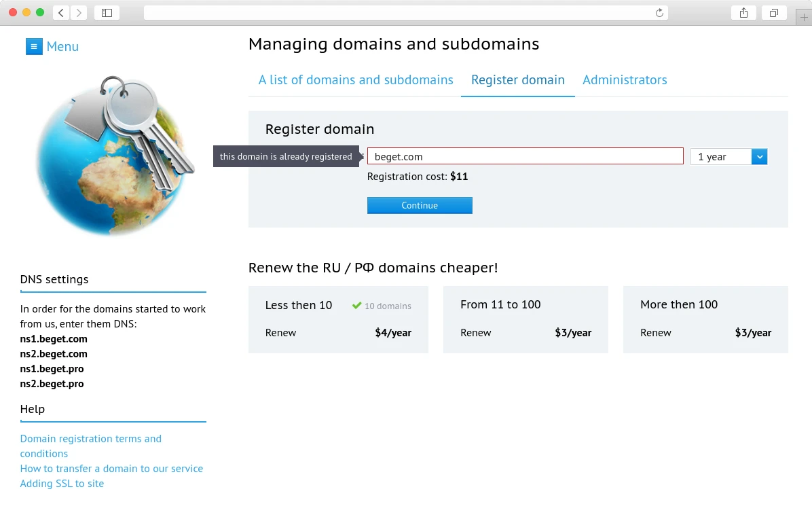Open the hamburger Menu icon
Viewport: 812px width, 519px height.
(x=34, y=46)
